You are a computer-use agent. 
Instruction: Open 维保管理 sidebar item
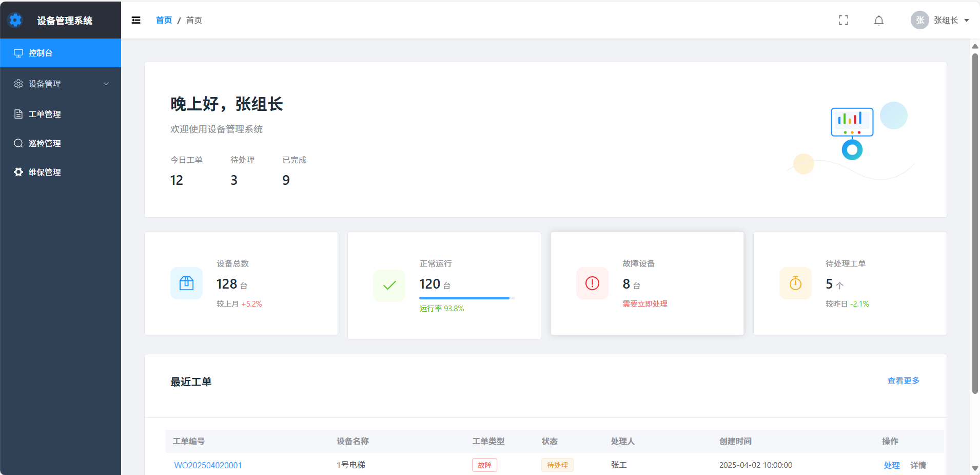[x=61, y=172]
